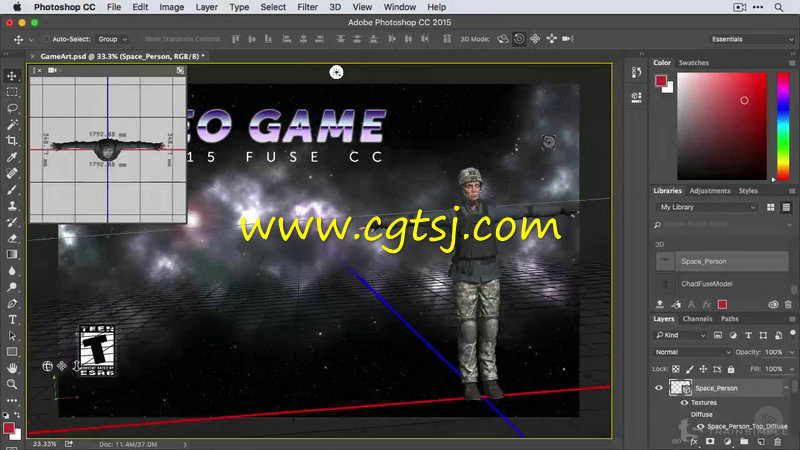
Task: Add a layer mask in Layers panel
Action: tap(710, 441)
